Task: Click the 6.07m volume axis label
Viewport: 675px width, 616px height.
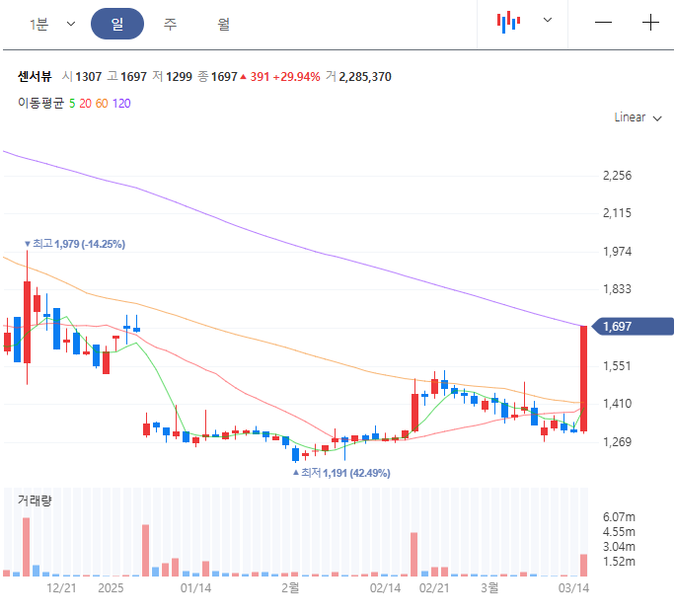Action: [619, 517]
